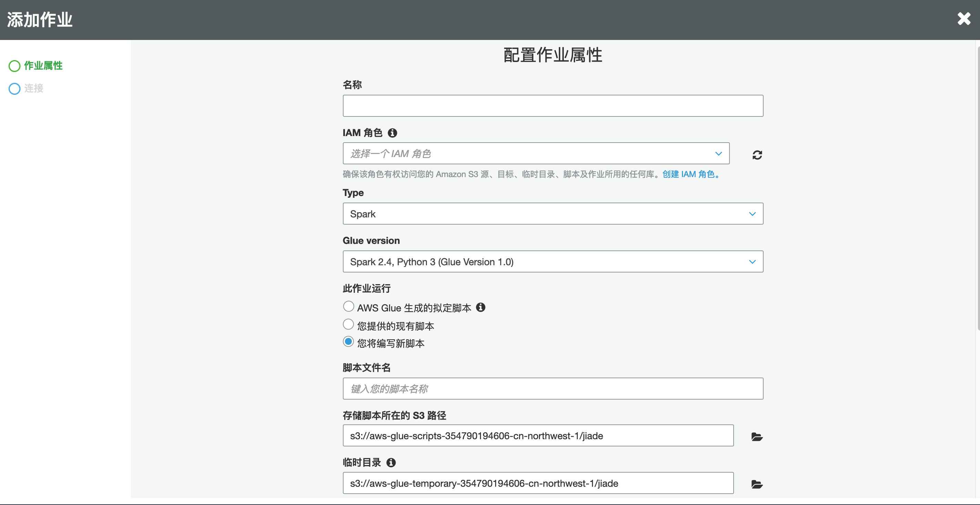The image size is (980, 505).
Task: Expand the Glue version dropdown
Action: coord(552,261)
